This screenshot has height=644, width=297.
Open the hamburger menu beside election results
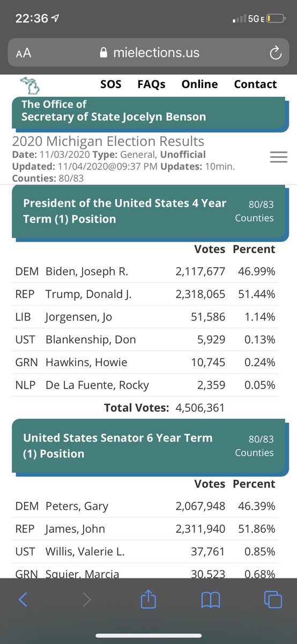[x=279, y=156]
